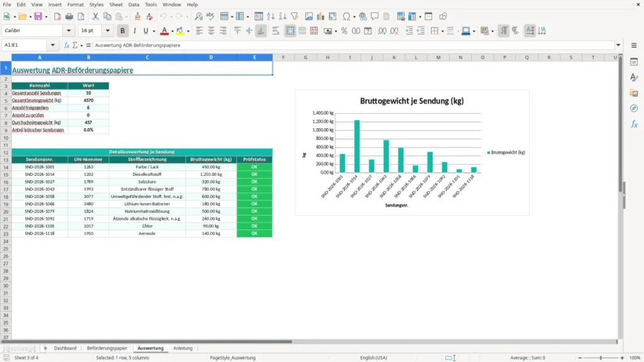Toggle Italic formatting

tap(135, 31)
